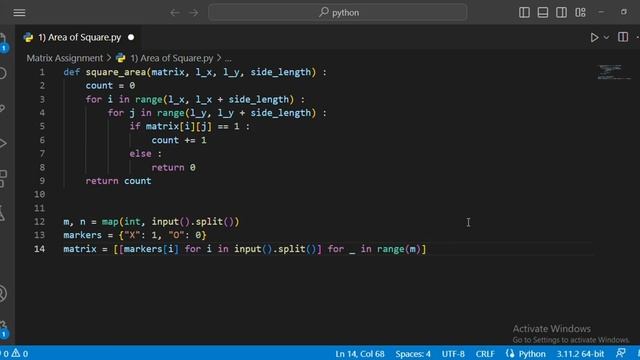Click 'markers' variable on line 13

coord(82,235)
